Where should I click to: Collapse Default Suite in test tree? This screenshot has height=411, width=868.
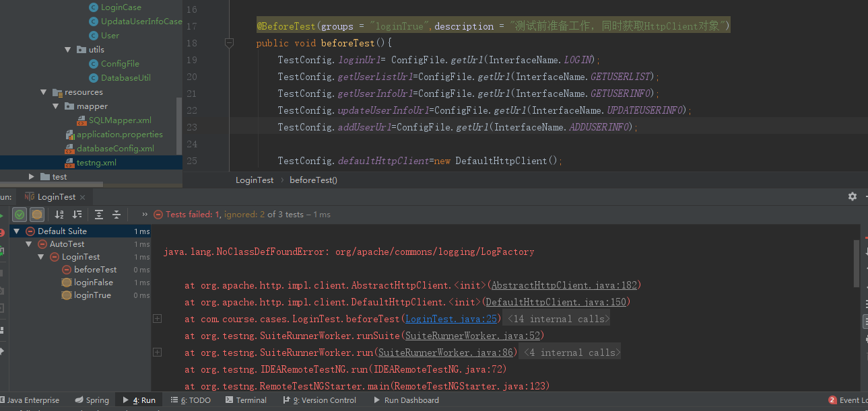point(17,231)
